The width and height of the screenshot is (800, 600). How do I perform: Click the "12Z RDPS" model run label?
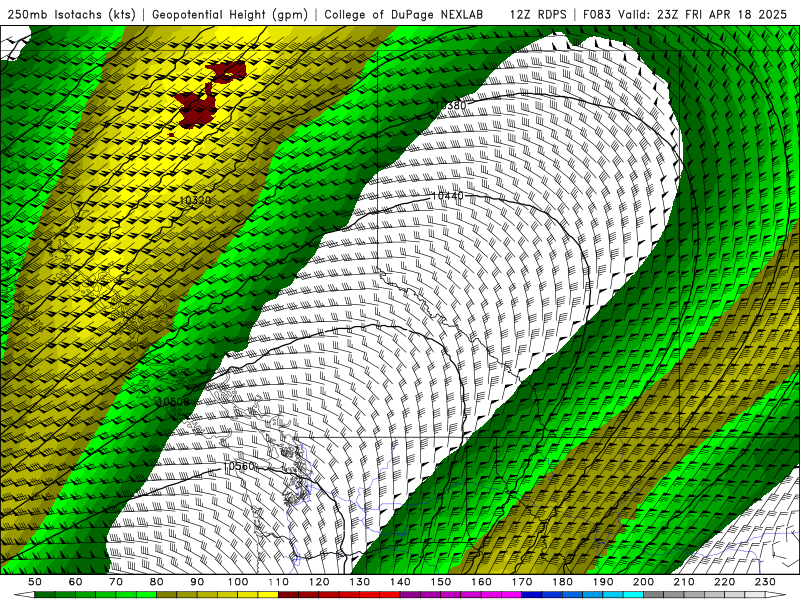coord(538,14)
